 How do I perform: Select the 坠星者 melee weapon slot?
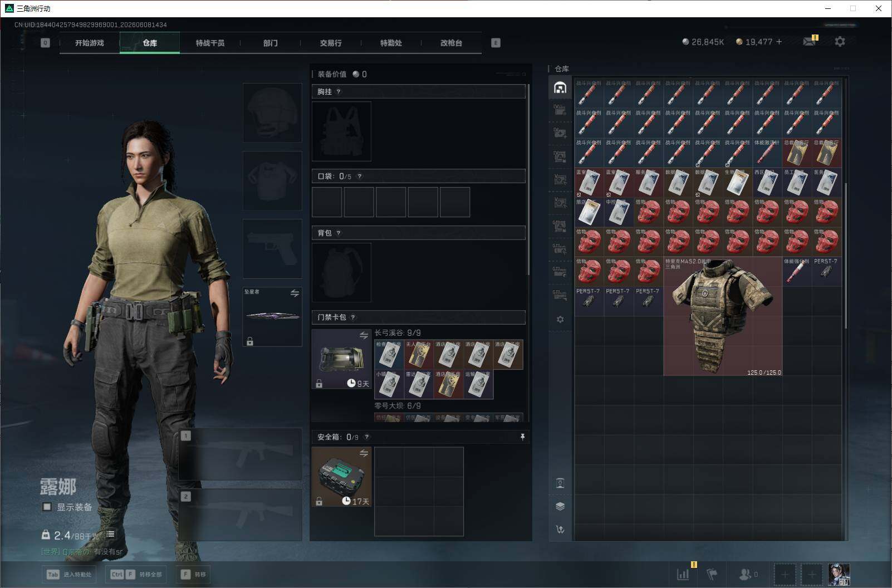coord(272,317)
